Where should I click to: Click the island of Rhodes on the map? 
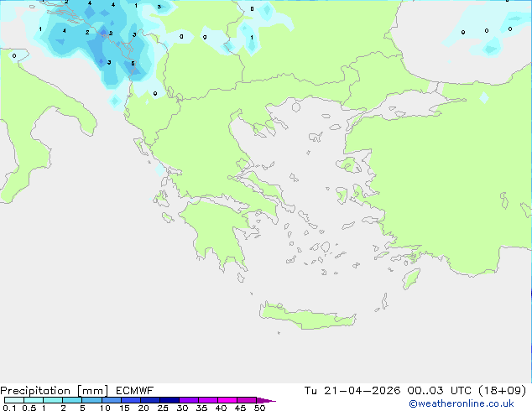(411, 278)
